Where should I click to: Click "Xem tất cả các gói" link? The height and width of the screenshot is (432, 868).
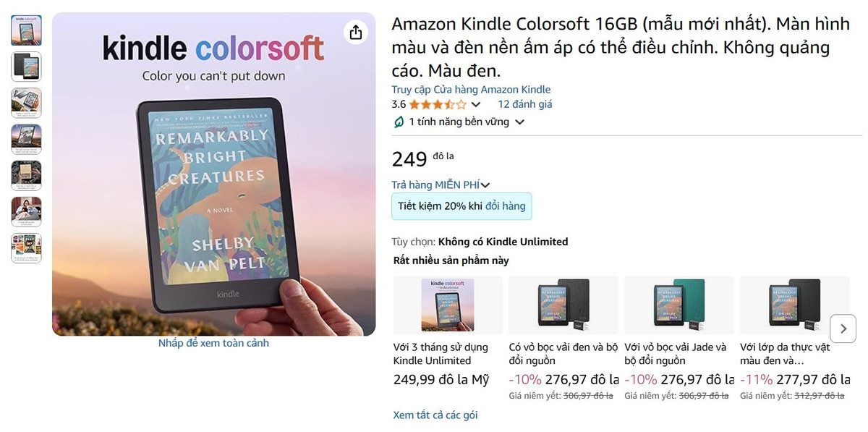[435, 415]
